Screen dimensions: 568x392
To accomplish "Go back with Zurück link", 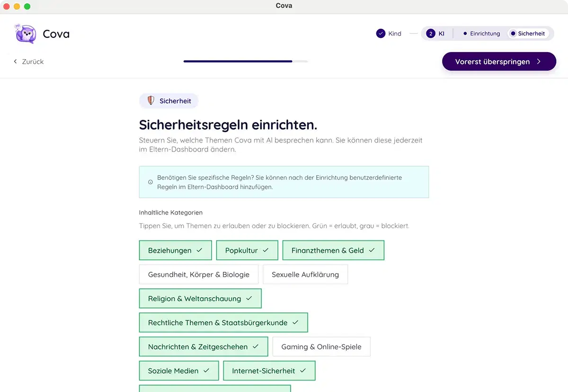I will [29, 62].
